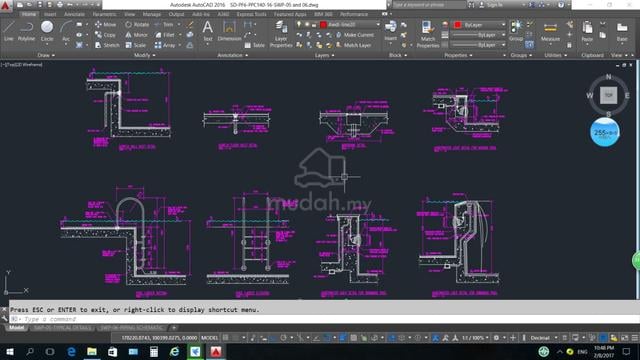640x360 pixels.
Task: Activate the Move command
Action: coord(105,24)
